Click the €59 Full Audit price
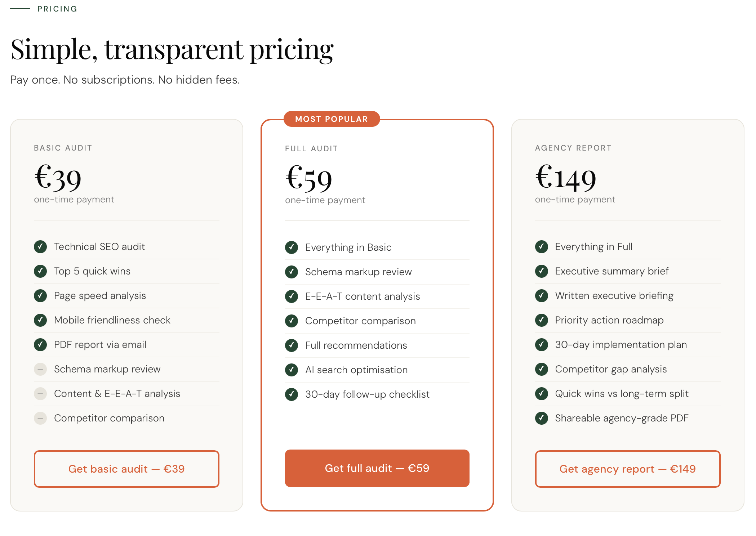 pos(309,179)
